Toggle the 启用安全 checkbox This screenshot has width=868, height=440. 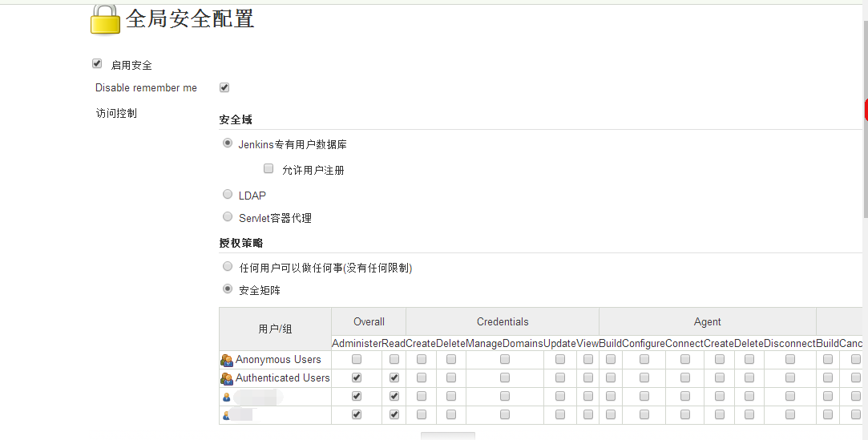point(97,63)
